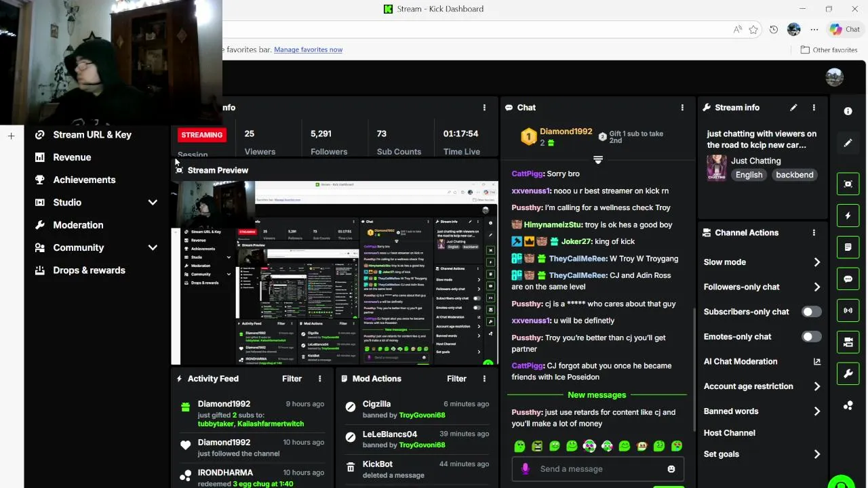Open Activity Feed Filter
Screen dimensions: 868x488
coord(292,379)
